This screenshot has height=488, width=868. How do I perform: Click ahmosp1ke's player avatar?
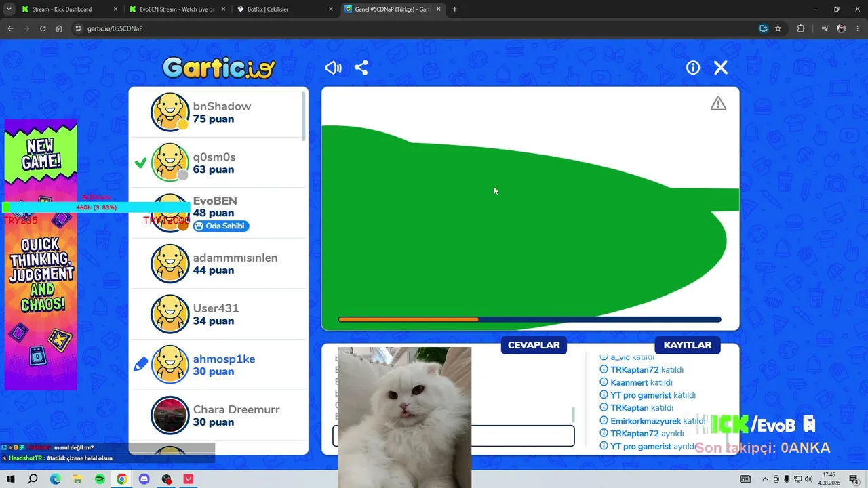(x=170, y=365)
